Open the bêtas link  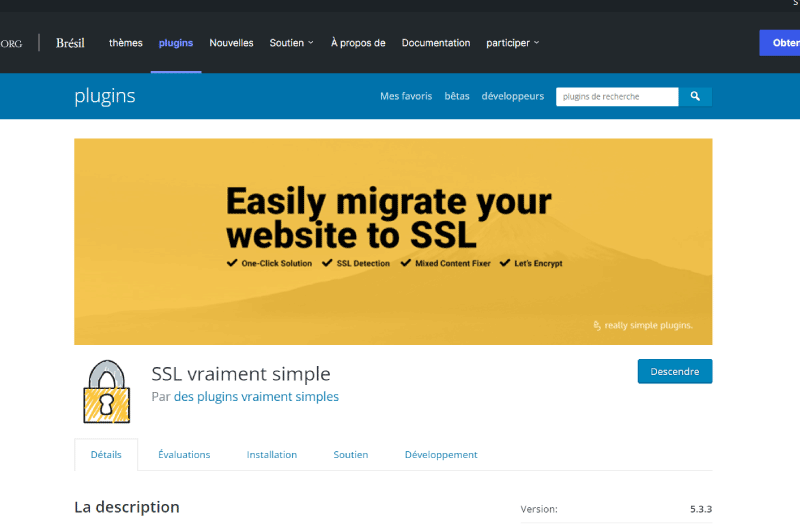click(457, 96)
